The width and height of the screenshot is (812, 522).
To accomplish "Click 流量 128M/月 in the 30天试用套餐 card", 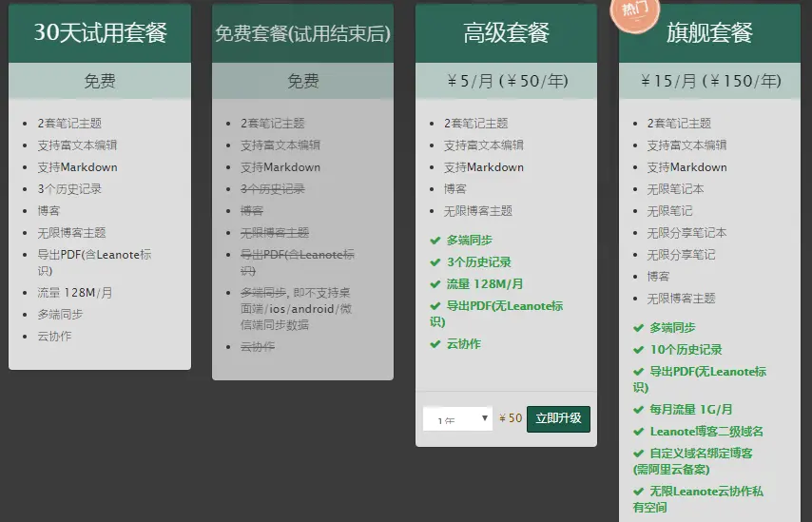I will [x=74, y=293].
